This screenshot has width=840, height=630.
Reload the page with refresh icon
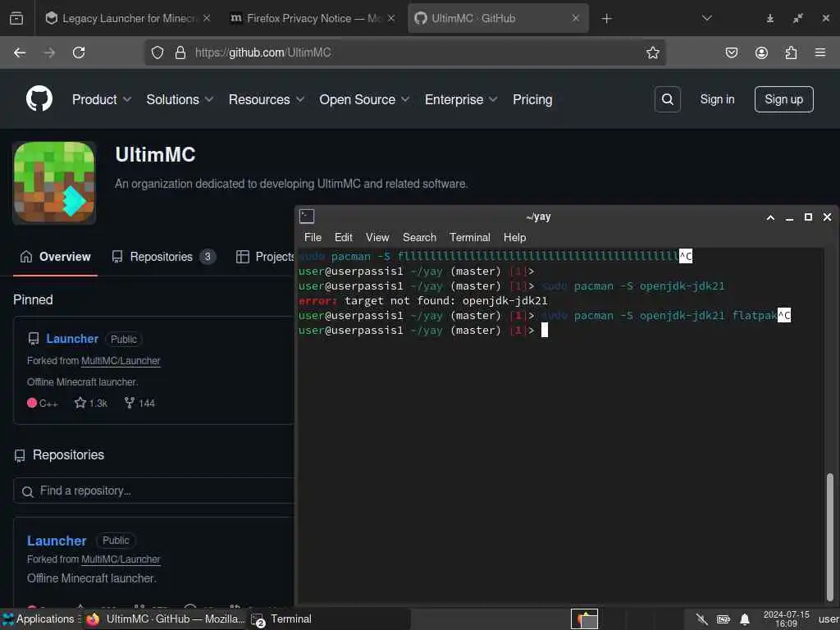[x=79, y=52]
